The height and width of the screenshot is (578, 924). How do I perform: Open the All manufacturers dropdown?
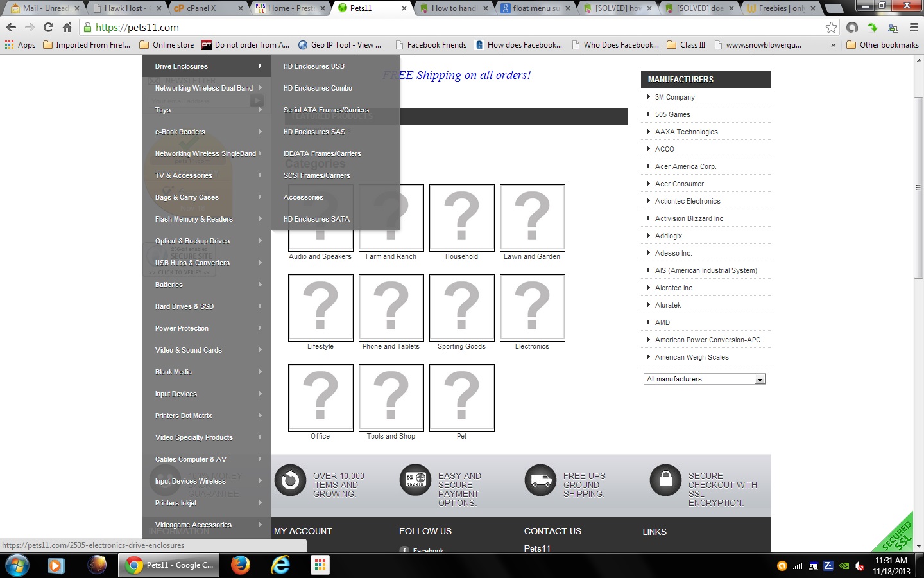705,379
